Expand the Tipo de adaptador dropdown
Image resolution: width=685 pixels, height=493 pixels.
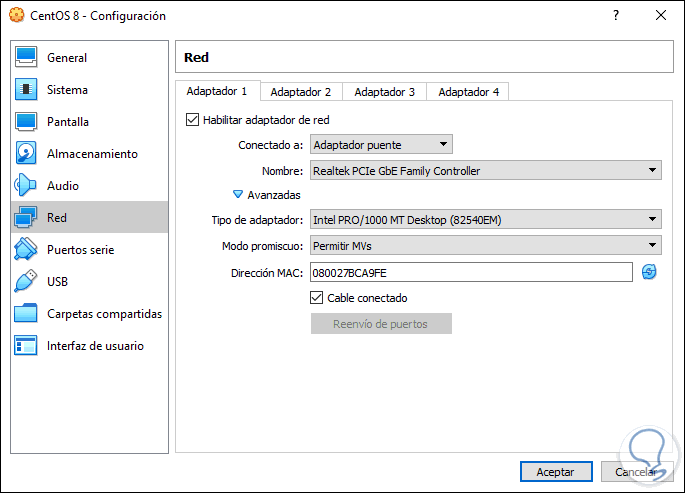(485, 220)
